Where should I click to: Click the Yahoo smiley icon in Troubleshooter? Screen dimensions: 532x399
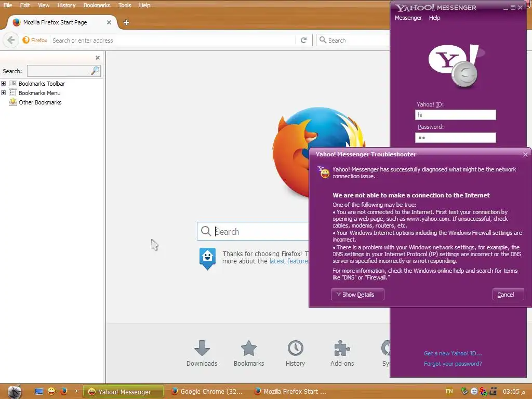(x=323, y=172)
